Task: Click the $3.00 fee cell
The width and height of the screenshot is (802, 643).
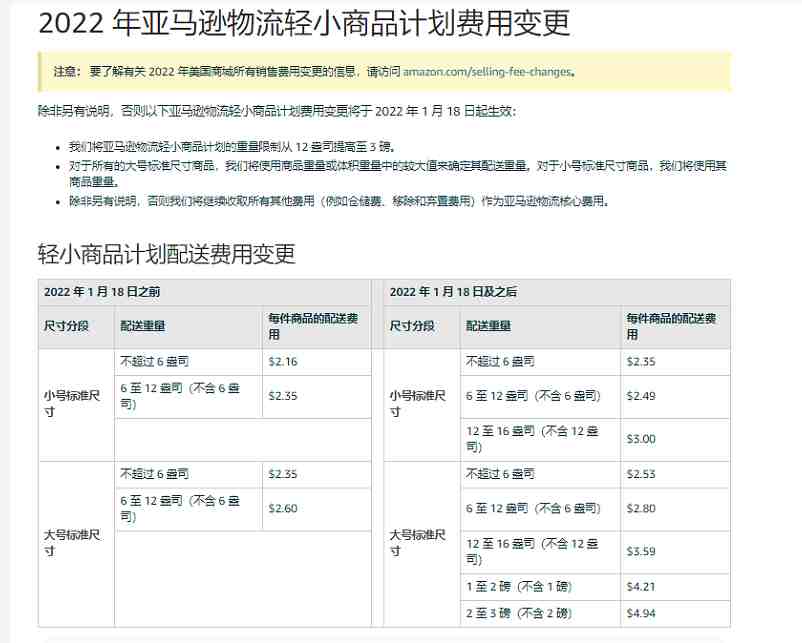Action: (641, 439)
